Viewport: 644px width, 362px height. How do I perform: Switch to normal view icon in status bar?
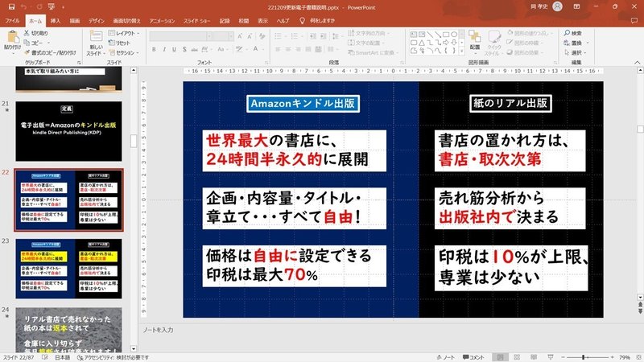(x=500, y=357)
